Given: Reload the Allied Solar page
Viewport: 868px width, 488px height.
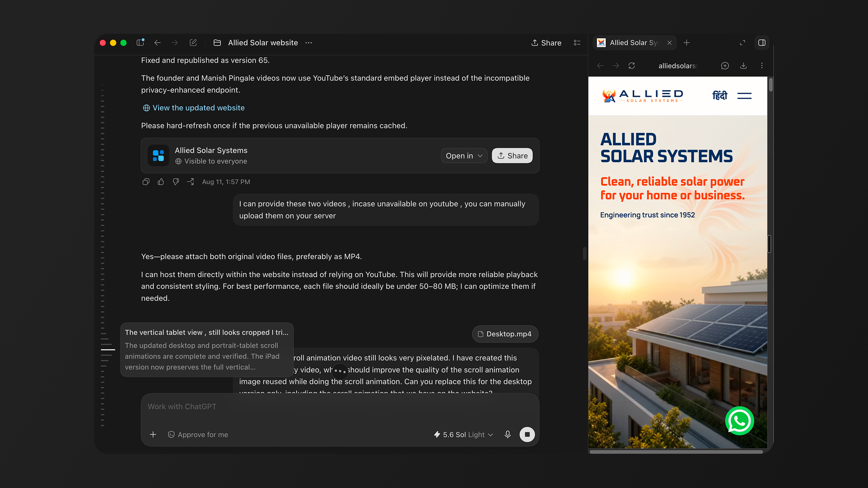Looking at the screenshot, I should [x=632, y=66].
